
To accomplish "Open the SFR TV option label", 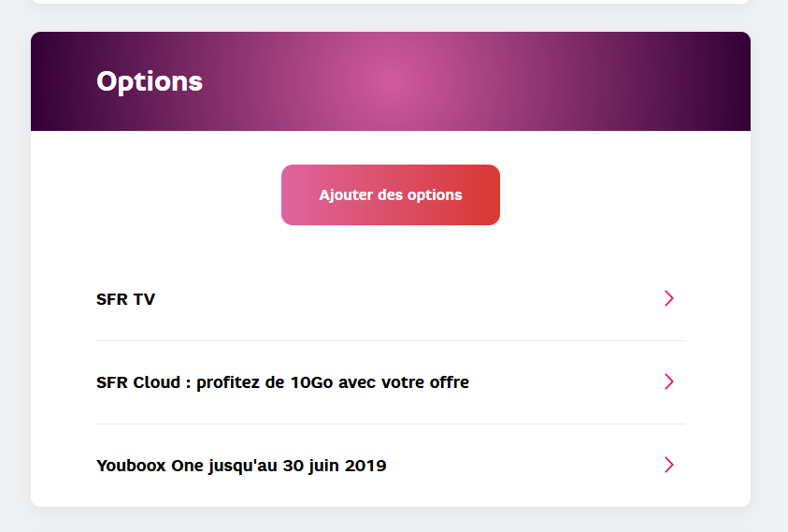I will (x=125, y=299).
